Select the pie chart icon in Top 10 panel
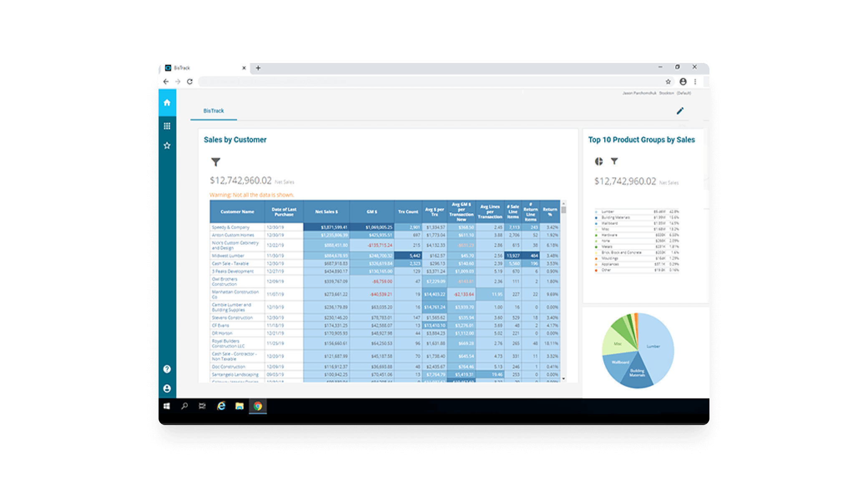868x488 pixels. pyautogui.click(x=598, y=161)
